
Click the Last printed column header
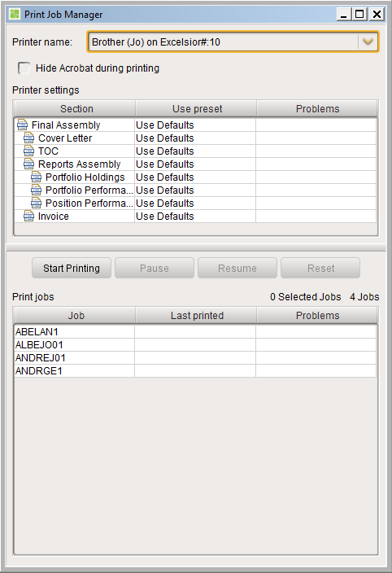pos(196,315)
